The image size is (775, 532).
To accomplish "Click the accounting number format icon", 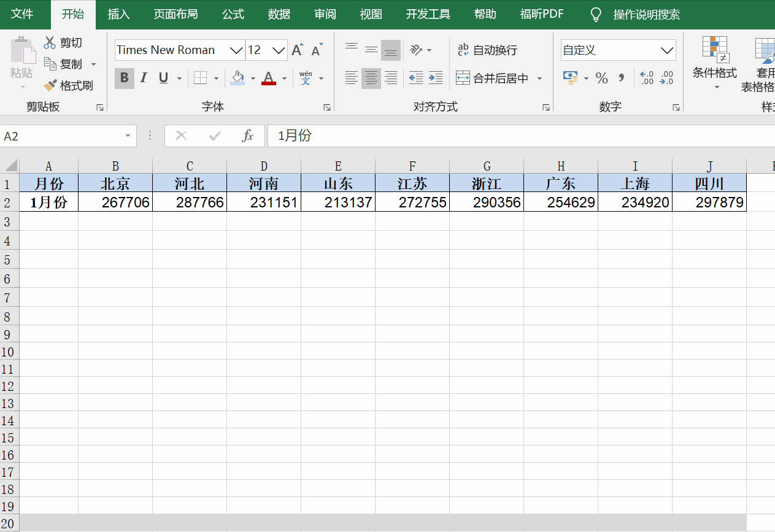I will (x=571, y=78).
